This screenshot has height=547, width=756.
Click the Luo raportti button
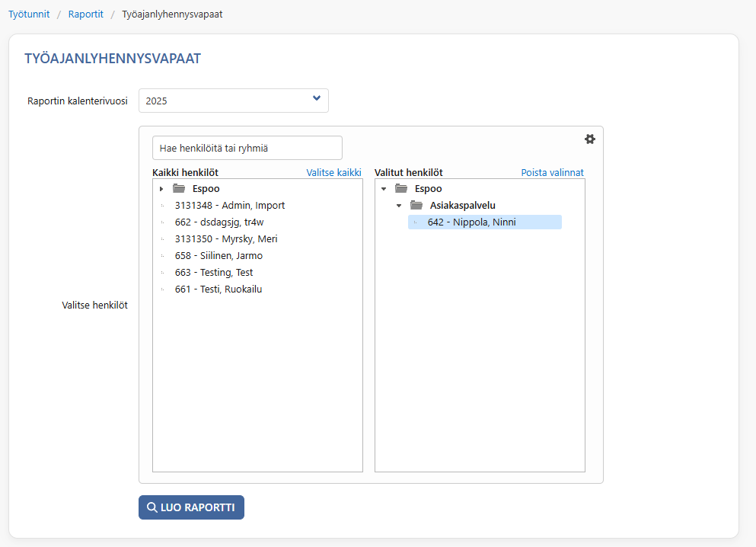(191, 507)
